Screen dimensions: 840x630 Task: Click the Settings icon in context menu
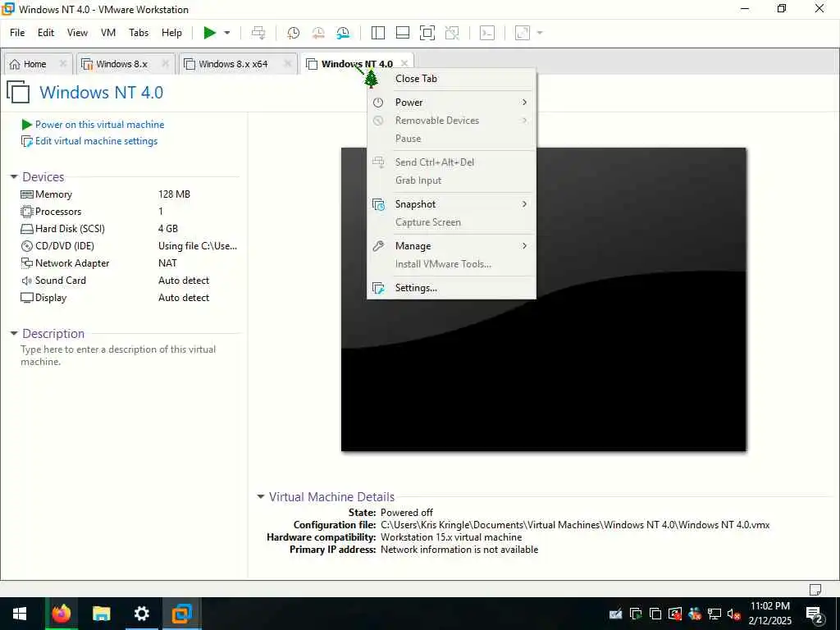coord(378,288)
